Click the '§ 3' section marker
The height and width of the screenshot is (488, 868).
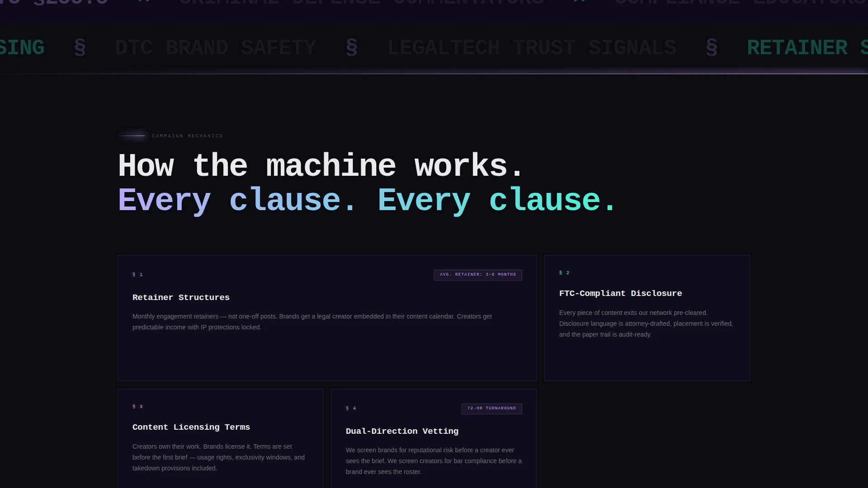(137, 407)
